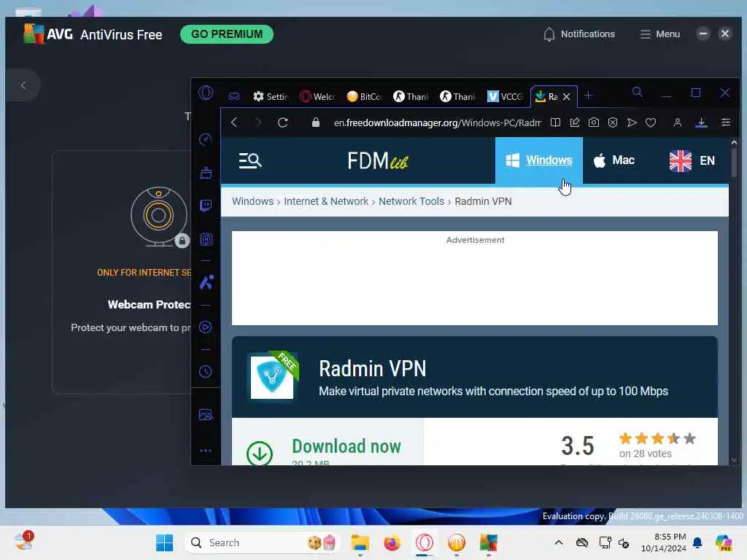Open the Player icon in the sidebar
The height and width of the screenshot is (560, 747).
[205, 327]
